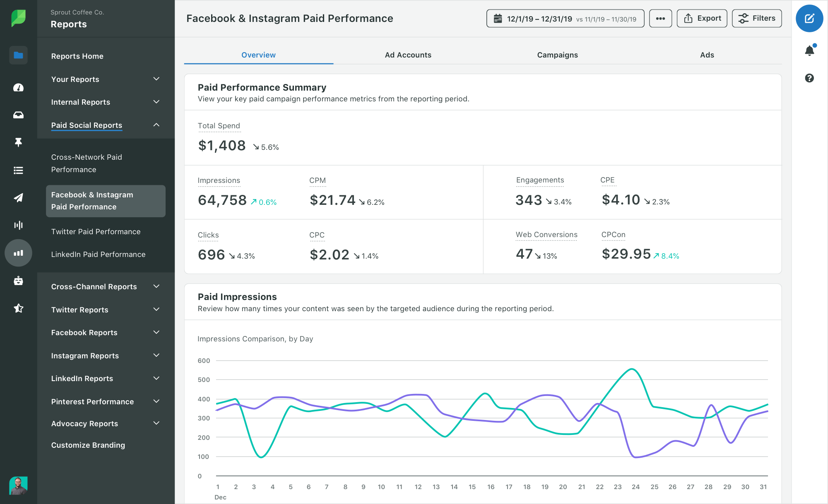Image resolution: width=828 pixels, height=504 pixels.
Task: Click the pin icon in left rail
Action: [x=18, y=142]
